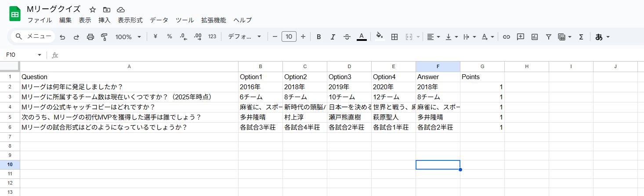
Task: Open the fill color bucket
Action: [x=380, y=37]
